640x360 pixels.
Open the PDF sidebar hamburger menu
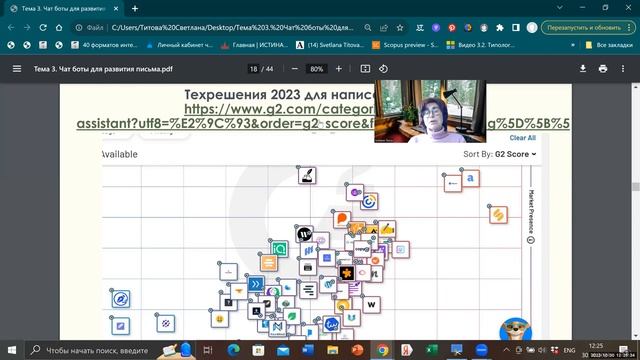click(x=17, y=69)
